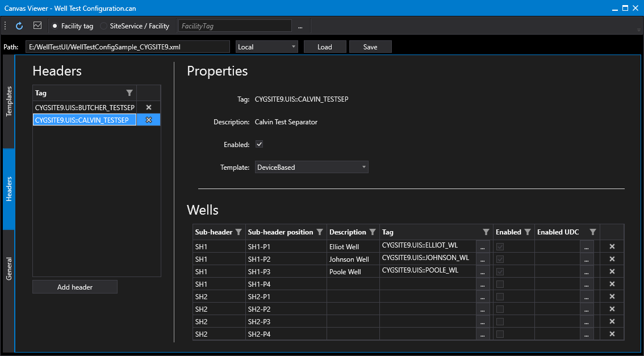The height and width of the screenshot is (356, 644).
Task: Check Enabled box for SH1-P4 row
Action: click(500, 284)
